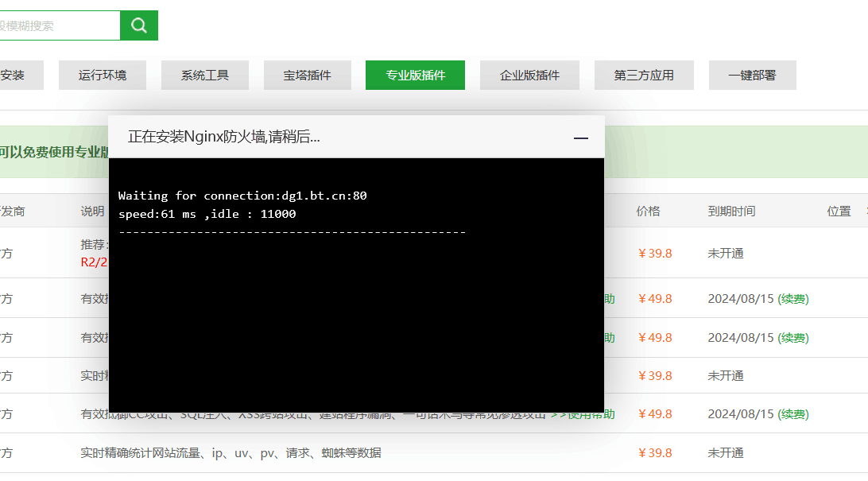
Task: Click the speed:61 ms idle terminal line
Action: (x=207, y=214)
